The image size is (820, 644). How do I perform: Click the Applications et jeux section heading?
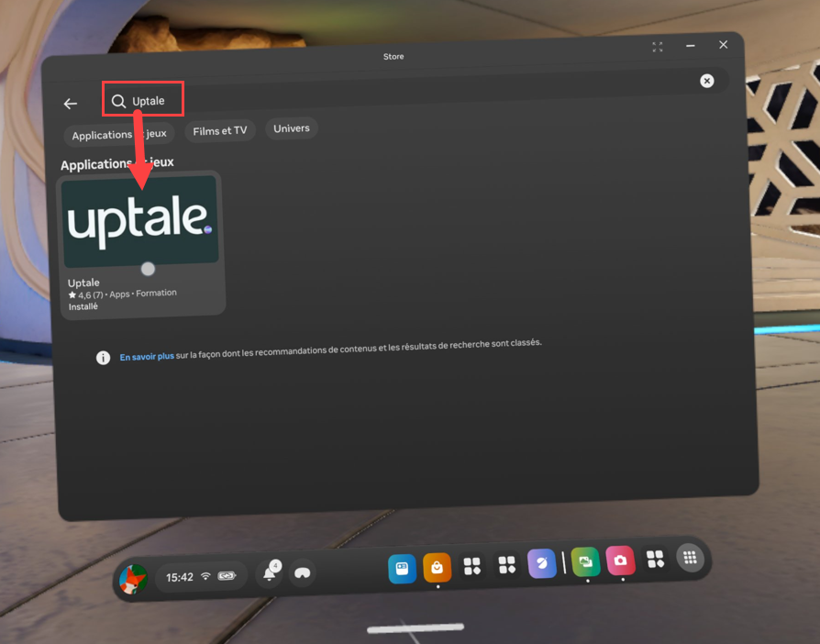point(117,163)
